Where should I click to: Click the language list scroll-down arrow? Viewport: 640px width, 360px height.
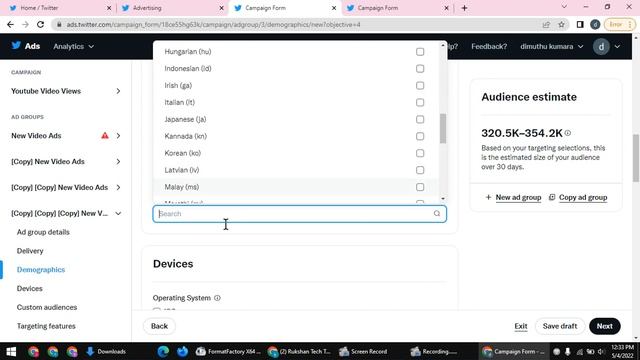click(x=443, y=199)
